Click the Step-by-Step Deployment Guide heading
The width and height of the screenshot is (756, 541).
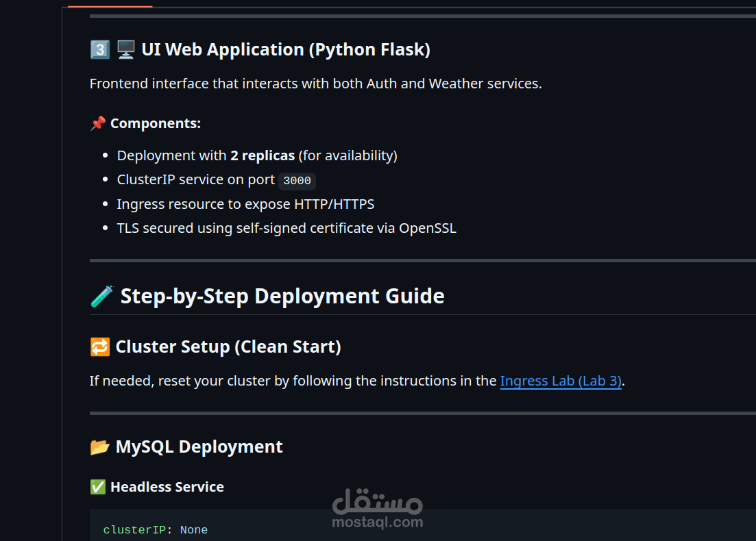(282, 297)
